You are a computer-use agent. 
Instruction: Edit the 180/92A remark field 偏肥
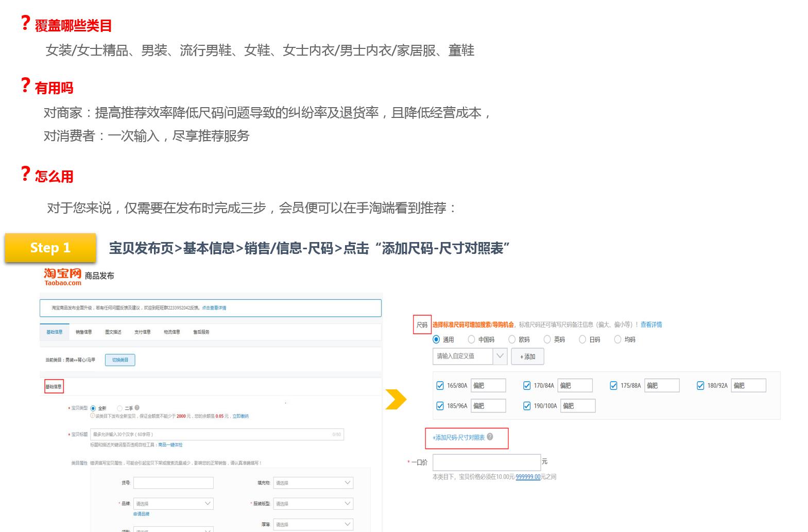[748, 385]
